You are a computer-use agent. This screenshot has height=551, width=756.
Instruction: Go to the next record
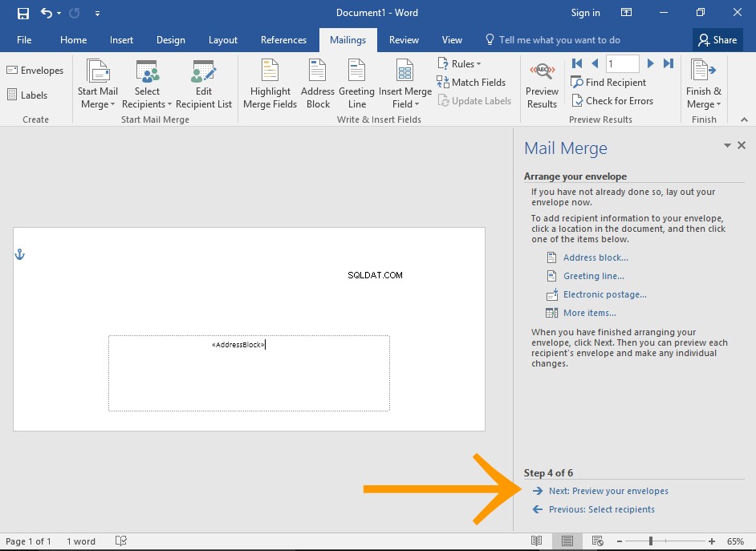(x=650, y=63)
